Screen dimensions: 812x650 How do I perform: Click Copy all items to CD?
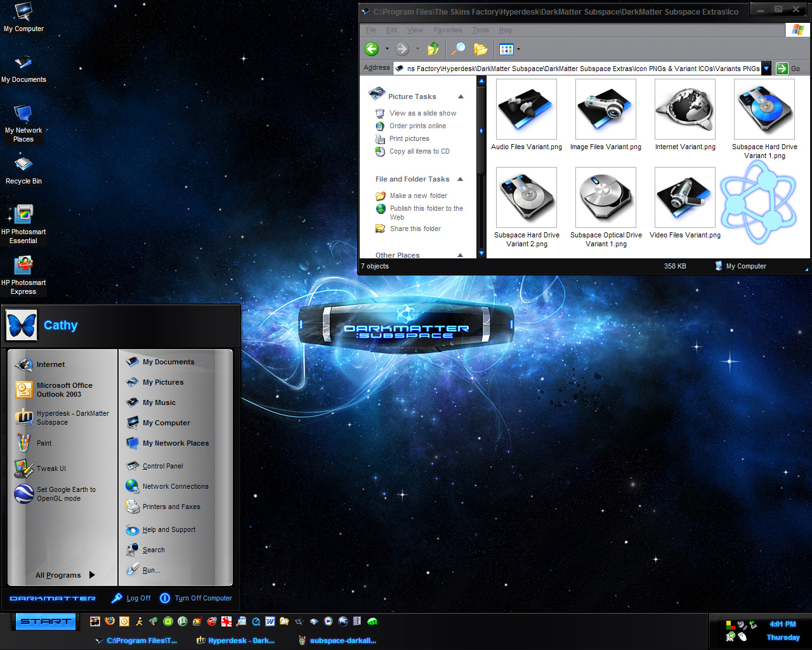tap(419, 151)
